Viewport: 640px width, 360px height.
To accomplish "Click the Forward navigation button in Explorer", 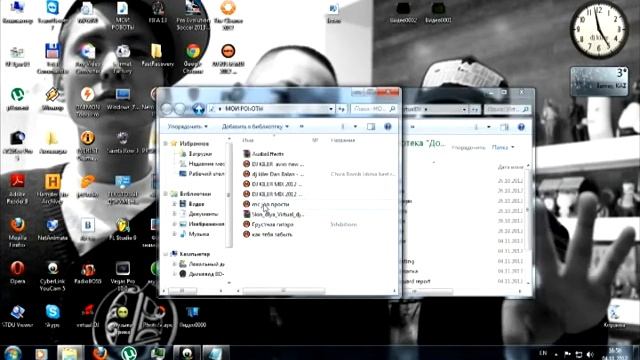I will [x=180, y=109].
